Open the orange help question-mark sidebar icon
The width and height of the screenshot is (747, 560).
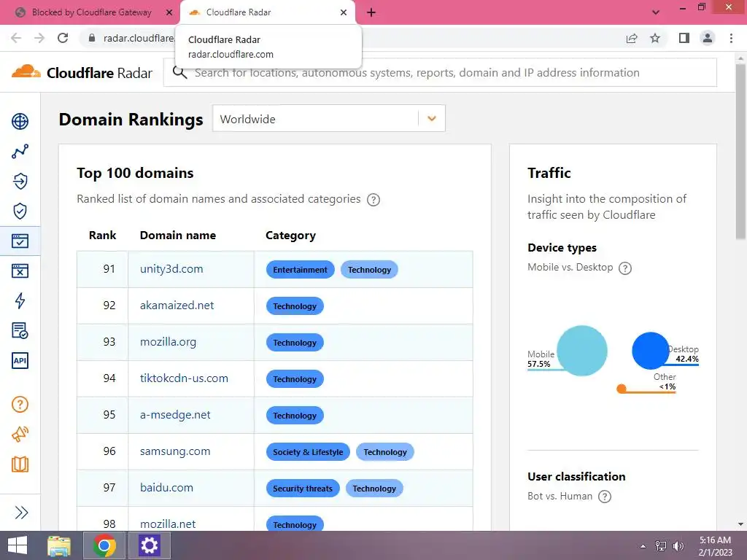tap(20, 405)
